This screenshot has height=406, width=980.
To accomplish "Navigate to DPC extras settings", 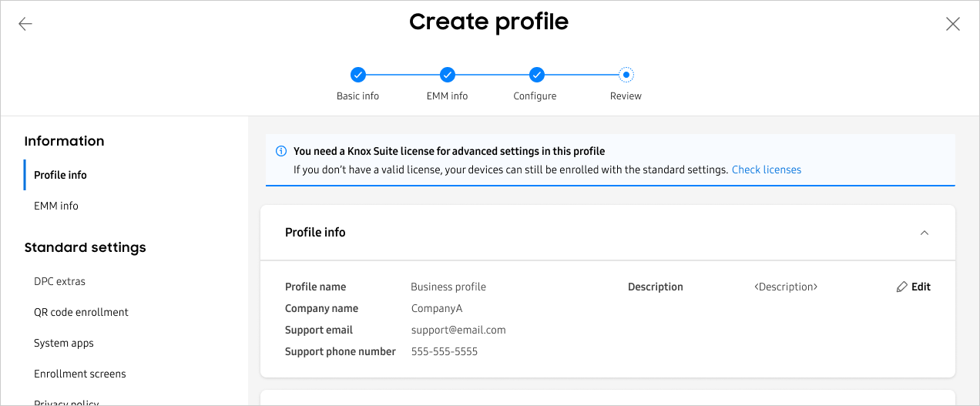I will point(59,281).
